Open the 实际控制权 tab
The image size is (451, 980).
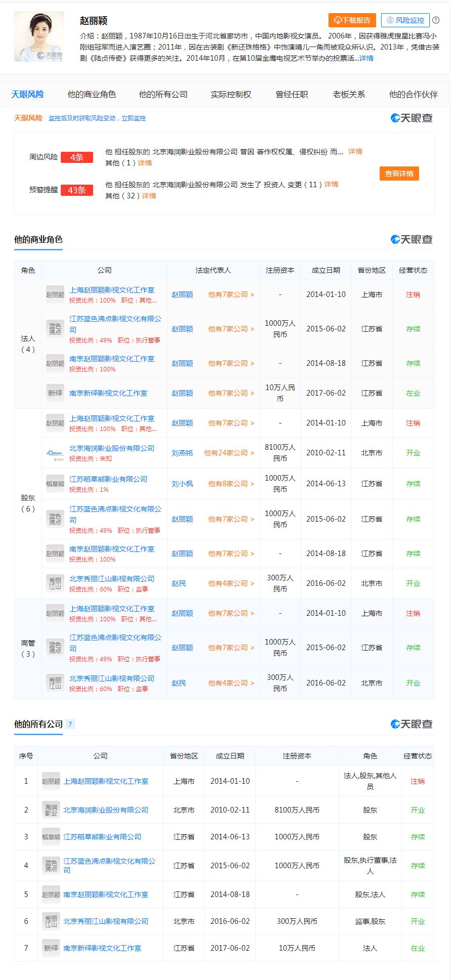tap(231, 94)
